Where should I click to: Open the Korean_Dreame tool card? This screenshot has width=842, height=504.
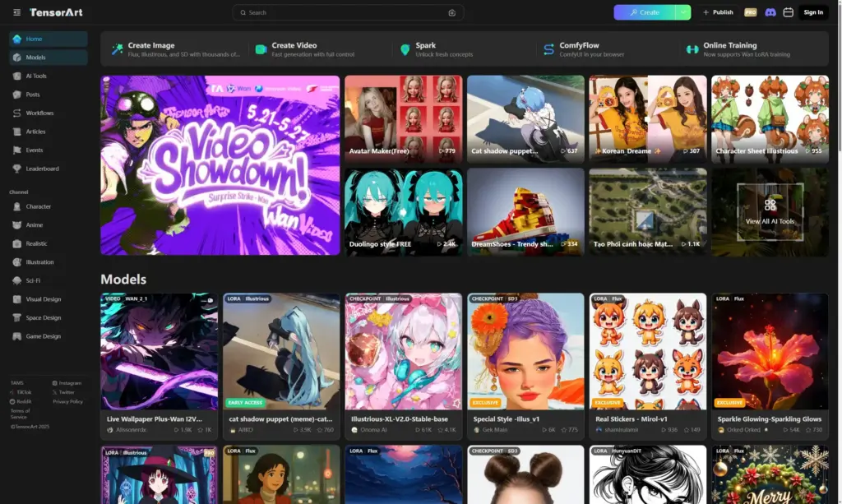point(648,119)
